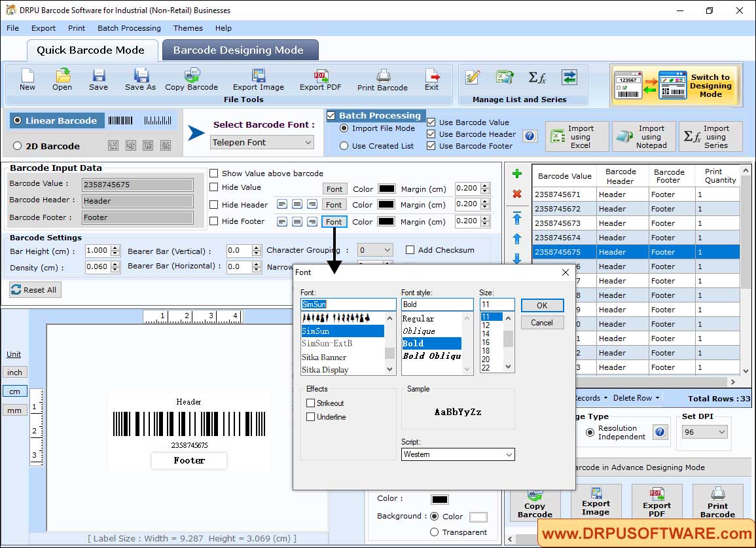The image size is (756, 548).
Task: Click Import using Excel
Action: coord(577,137)
